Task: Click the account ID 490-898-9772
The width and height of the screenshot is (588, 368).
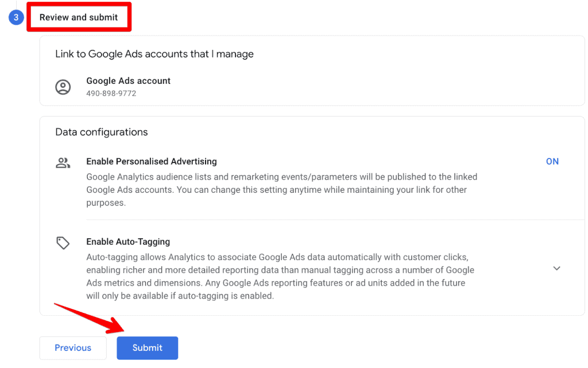Action: pos(111,93)
